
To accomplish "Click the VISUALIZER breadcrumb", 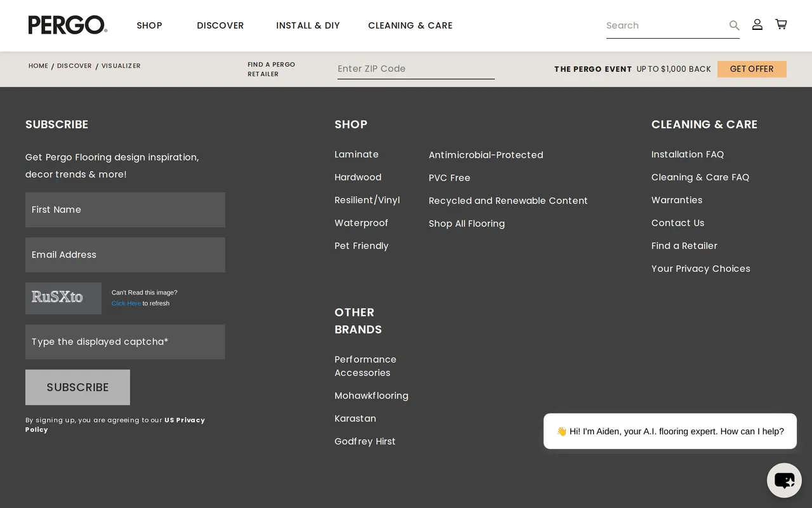I will 121,66.
